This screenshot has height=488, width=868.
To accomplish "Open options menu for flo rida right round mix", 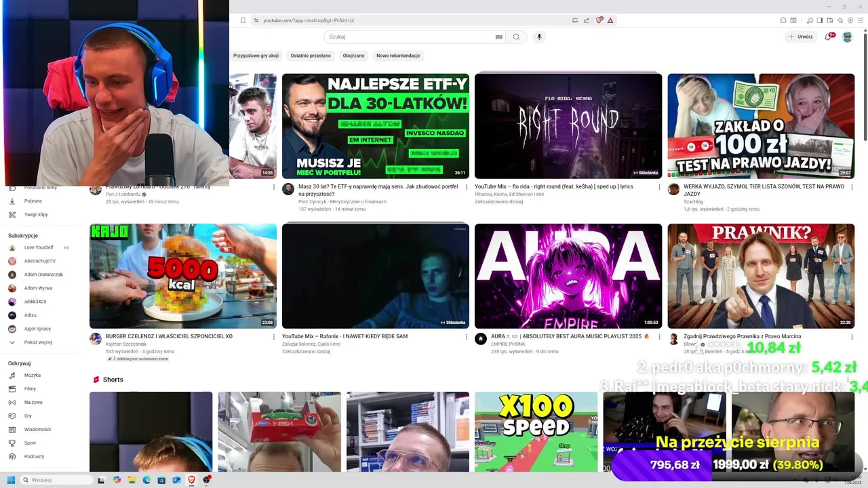I will click(x=659, y=187).
